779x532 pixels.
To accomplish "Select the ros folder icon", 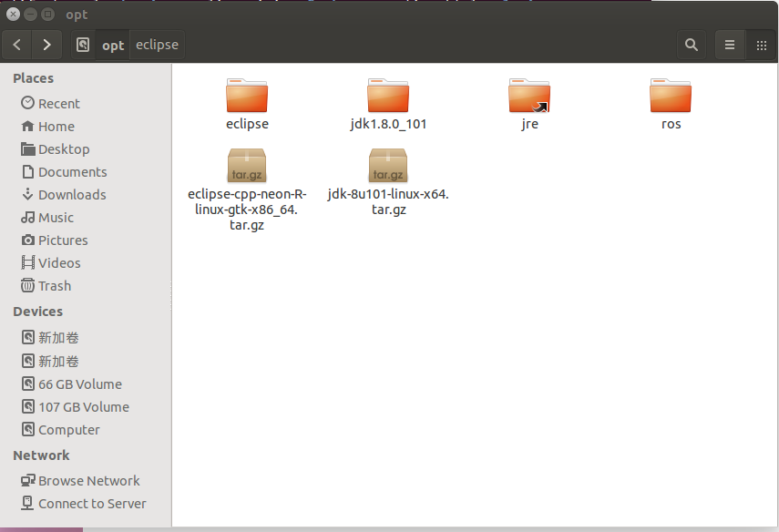I will pos(671,96).
